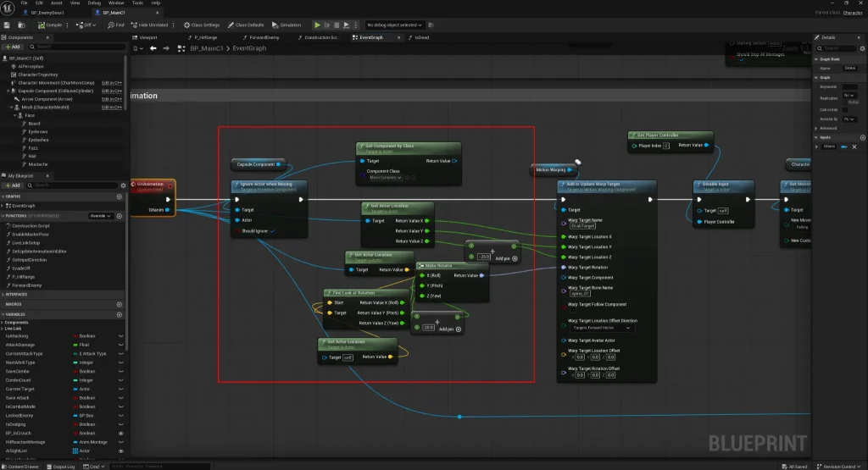The height and width of the screenshot is (470, 868).
Task: Click Add pin on the upper add node
Action: pyautogui.click(x=507, y=258)
